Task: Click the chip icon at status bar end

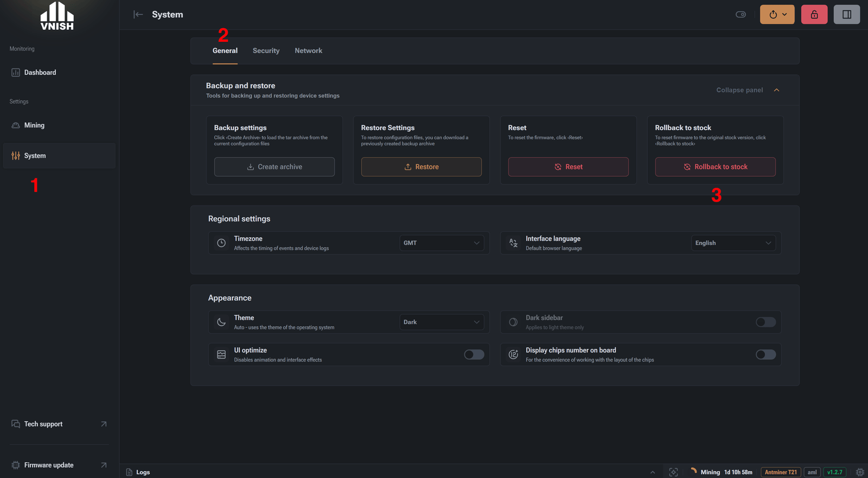Action: (x=860, y=472)
